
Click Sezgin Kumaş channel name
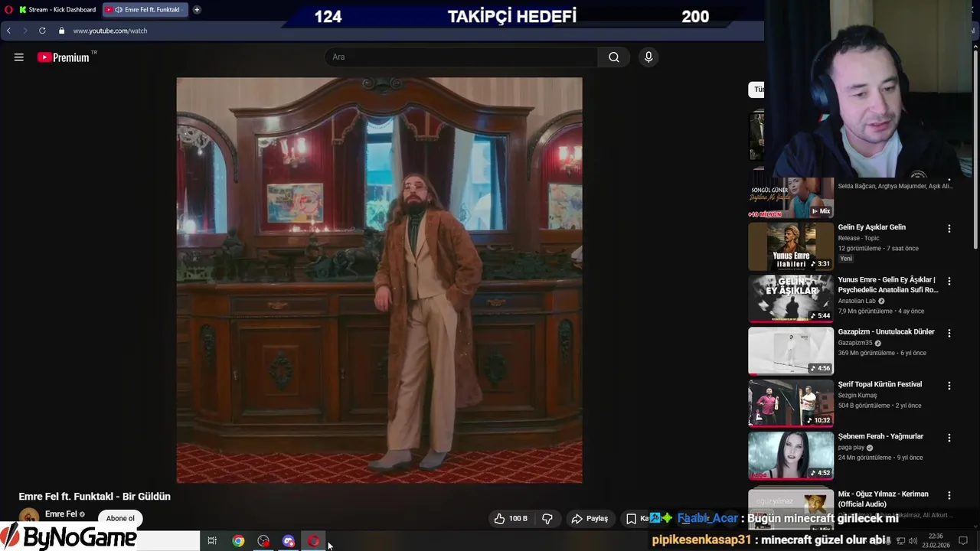857,395
